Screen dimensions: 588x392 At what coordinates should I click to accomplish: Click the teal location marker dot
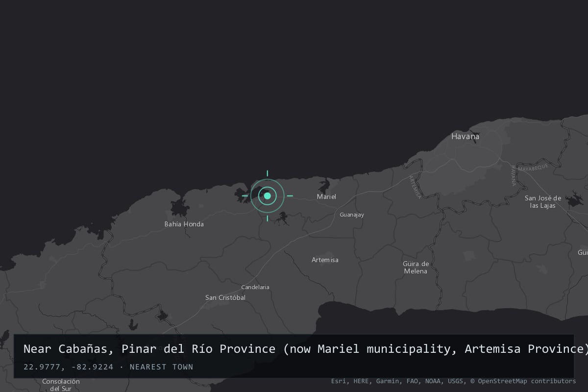coord(267,196)
